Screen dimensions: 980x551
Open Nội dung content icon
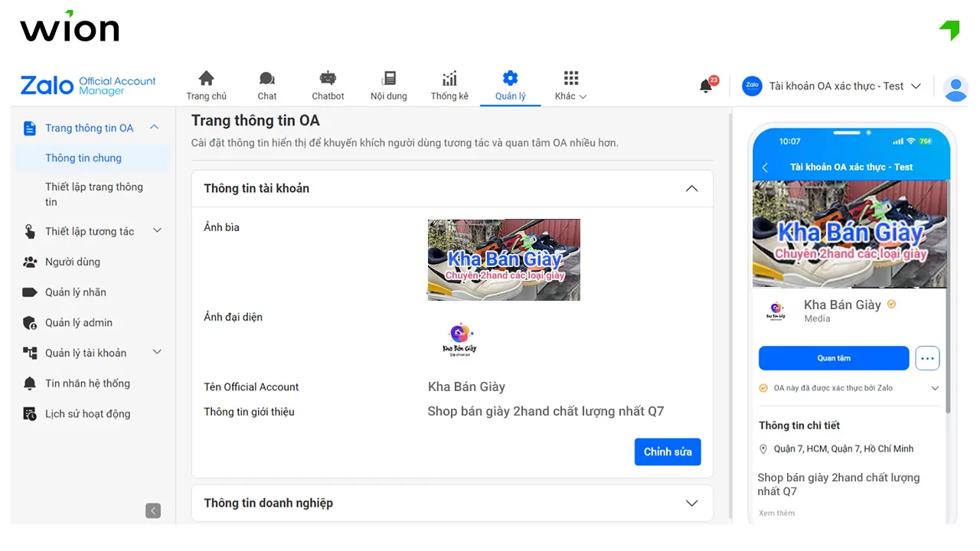[389, 79]
